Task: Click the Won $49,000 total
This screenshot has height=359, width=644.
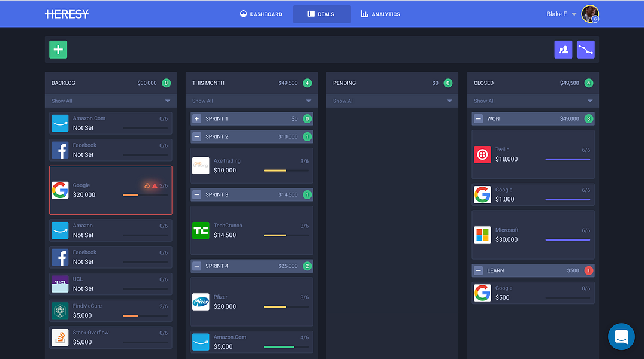Action: (569, 119)
